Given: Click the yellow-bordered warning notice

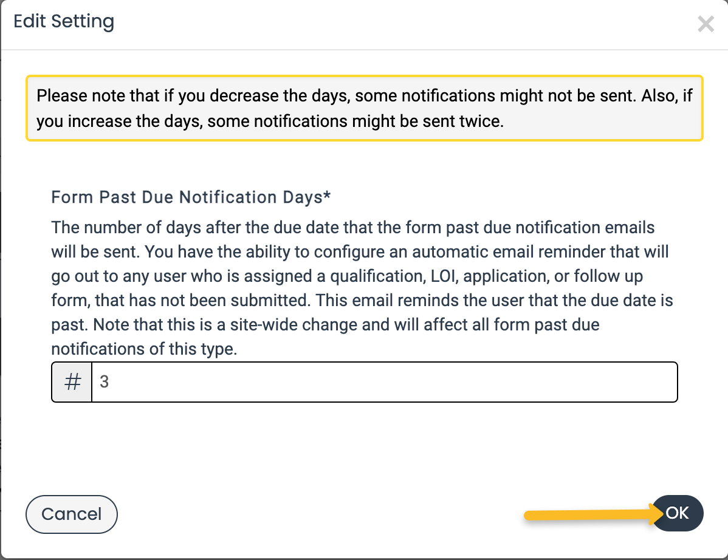Looking at the screenshot, I should (365, 108).
